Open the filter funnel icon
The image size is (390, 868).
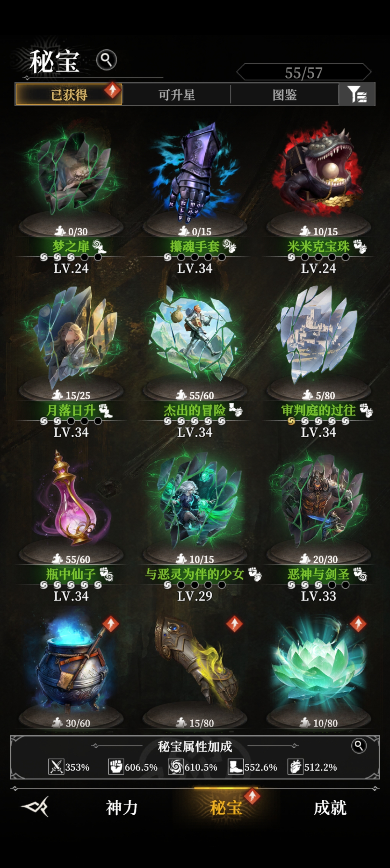click(357, 94)
